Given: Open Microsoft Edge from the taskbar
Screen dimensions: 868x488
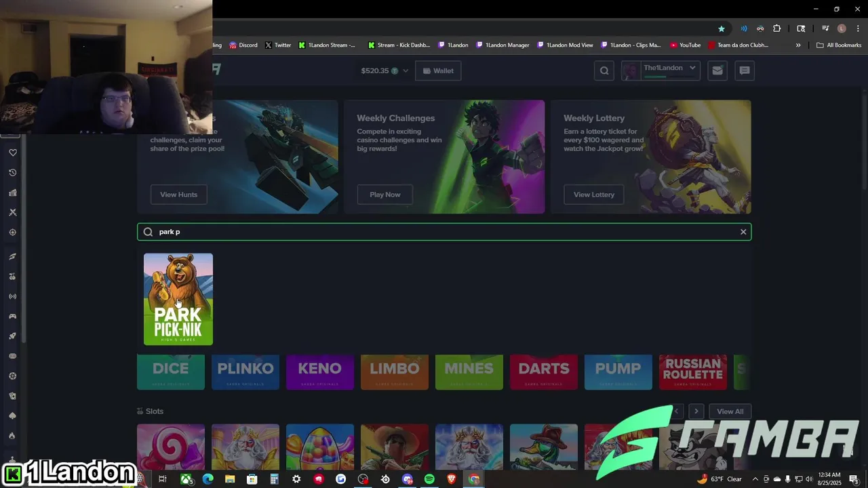Looking at the screenshot, I should coord(208,479).
